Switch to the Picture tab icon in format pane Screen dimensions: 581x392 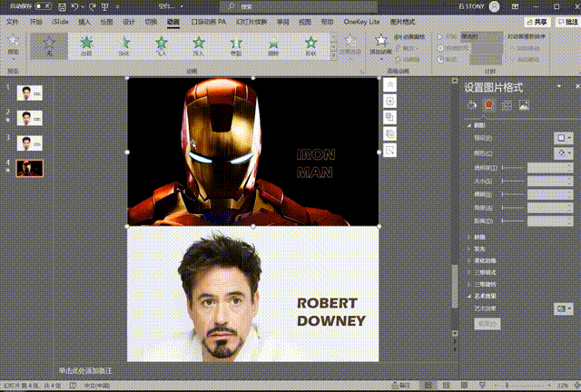[524, 105]
